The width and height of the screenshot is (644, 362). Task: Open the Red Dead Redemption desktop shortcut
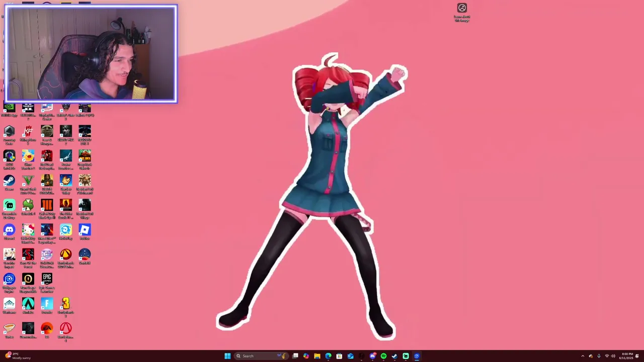tap(47, 160)
